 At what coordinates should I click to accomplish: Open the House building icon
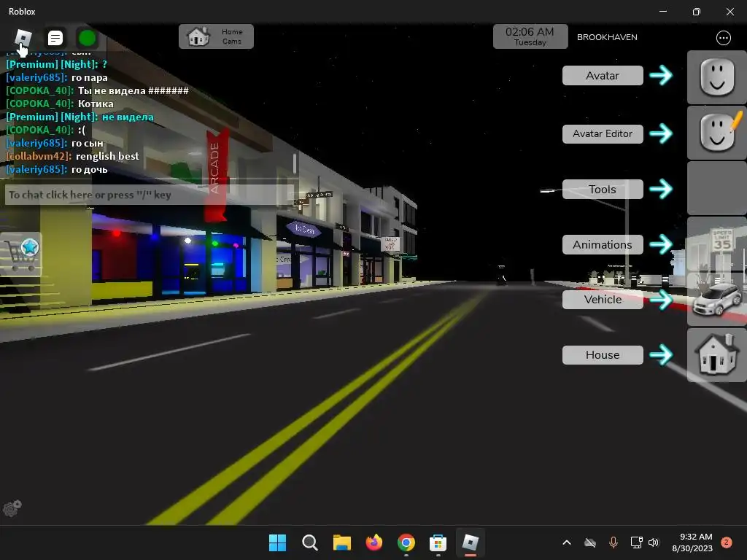coord(717,355)
